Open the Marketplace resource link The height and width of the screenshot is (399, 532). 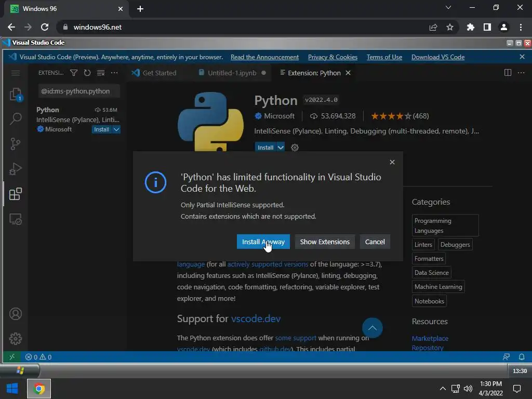pos(430,338)
